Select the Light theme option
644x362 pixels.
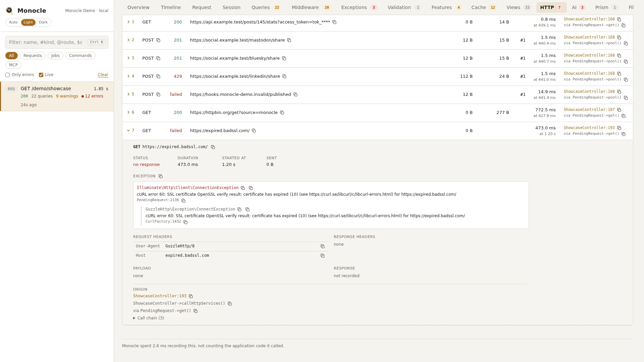click(x=28, y=22)
